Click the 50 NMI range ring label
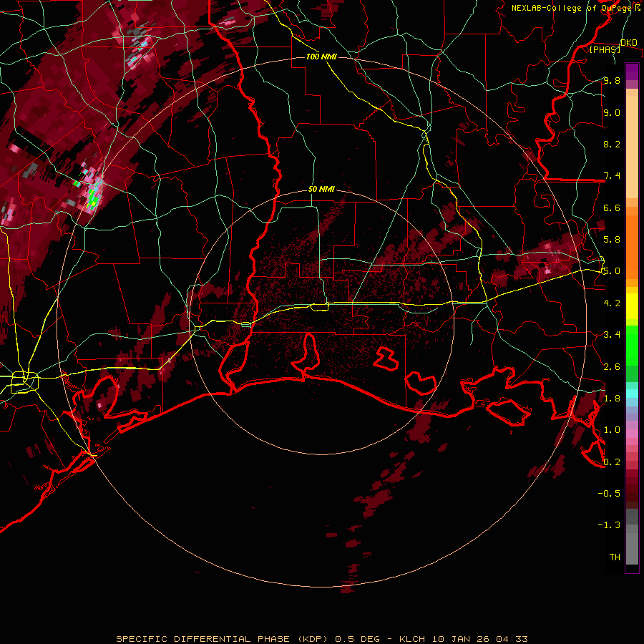The image size is (644, 644). click(321, 190)
